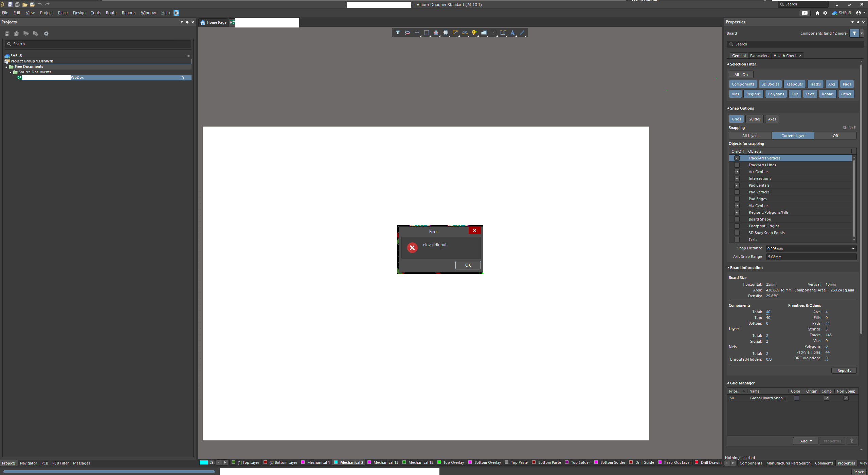Click the Global Board Snap grid color swatch

point(796,398)
